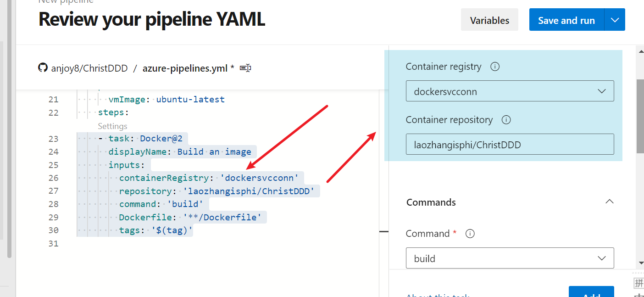The width and height of the screenshot is (644, 297).
Task: Click the Docker@2 task name on line 23
Action: pyautogui.click(x=161, y=139)
